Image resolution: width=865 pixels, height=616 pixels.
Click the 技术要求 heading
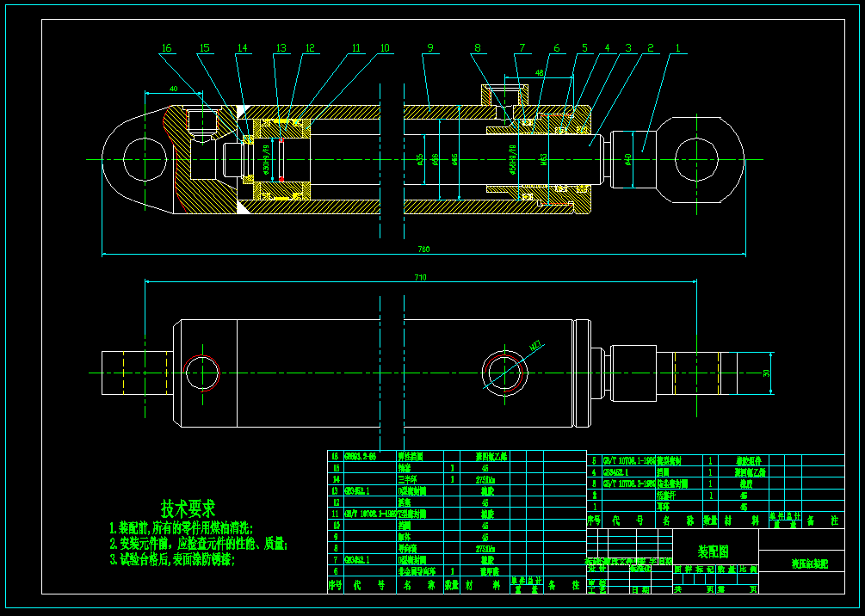click(188, 508)
